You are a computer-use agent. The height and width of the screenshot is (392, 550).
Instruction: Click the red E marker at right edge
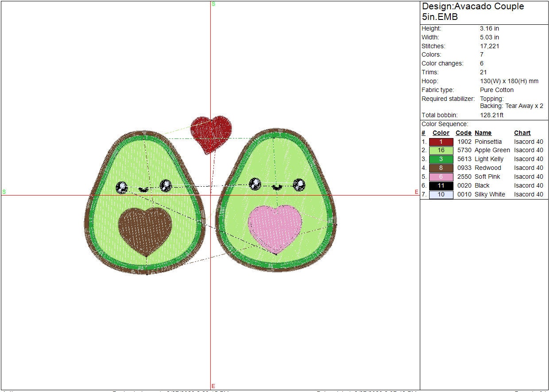coord(416,192)
